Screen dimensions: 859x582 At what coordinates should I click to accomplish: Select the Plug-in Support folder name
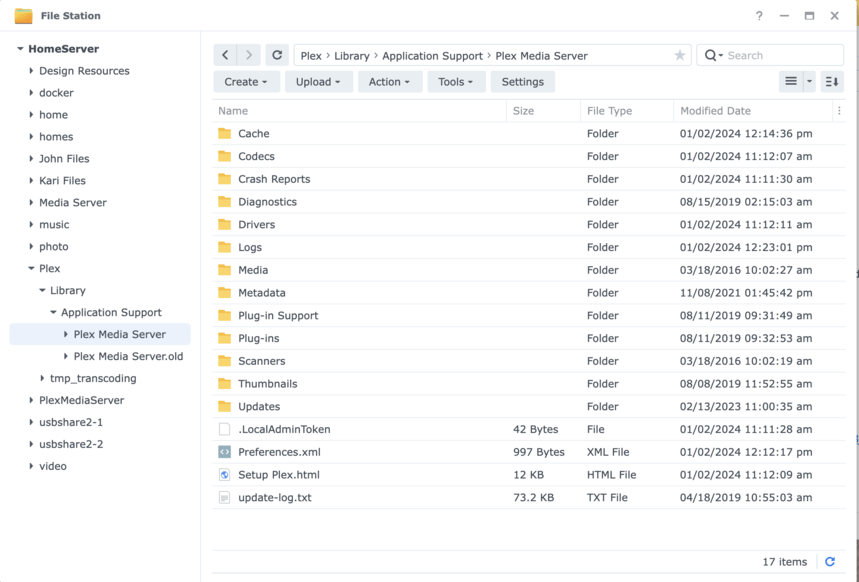278,316
